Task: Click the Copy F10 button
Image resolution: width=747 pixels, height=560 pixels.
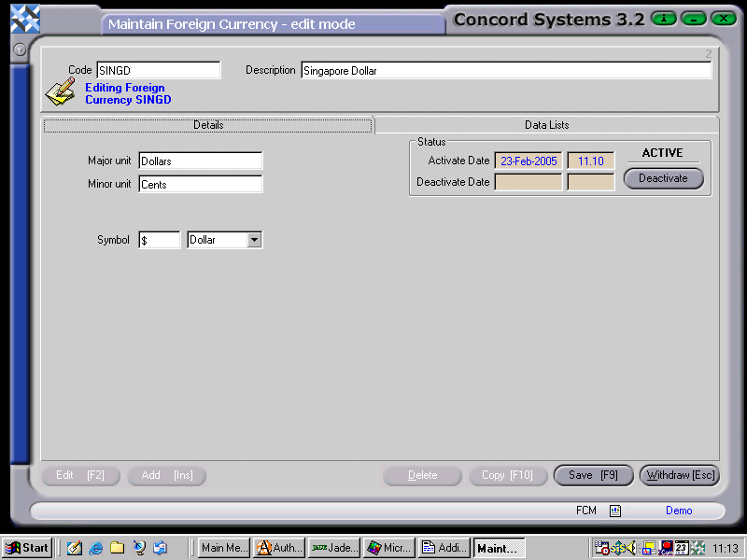Action: (508, 475)
